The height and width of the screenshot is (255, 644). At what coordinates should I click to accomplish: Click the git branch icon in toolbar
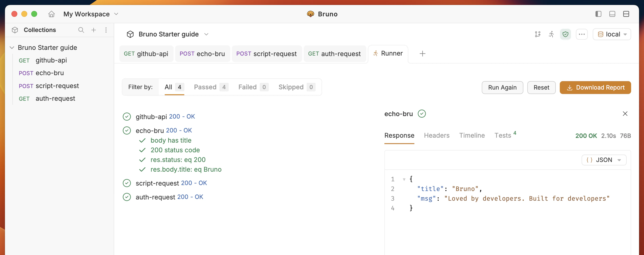coord(537,34)
